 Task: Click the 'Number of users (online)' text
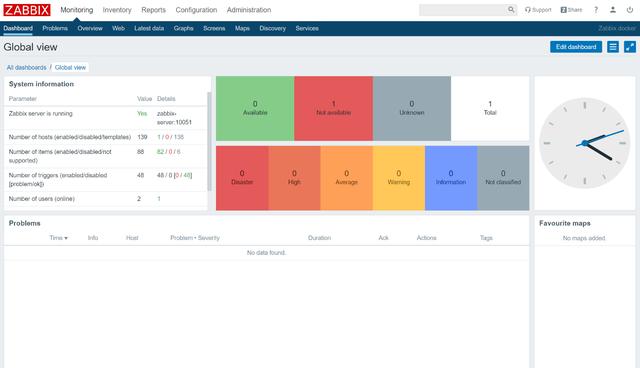(x=42, y=199)
